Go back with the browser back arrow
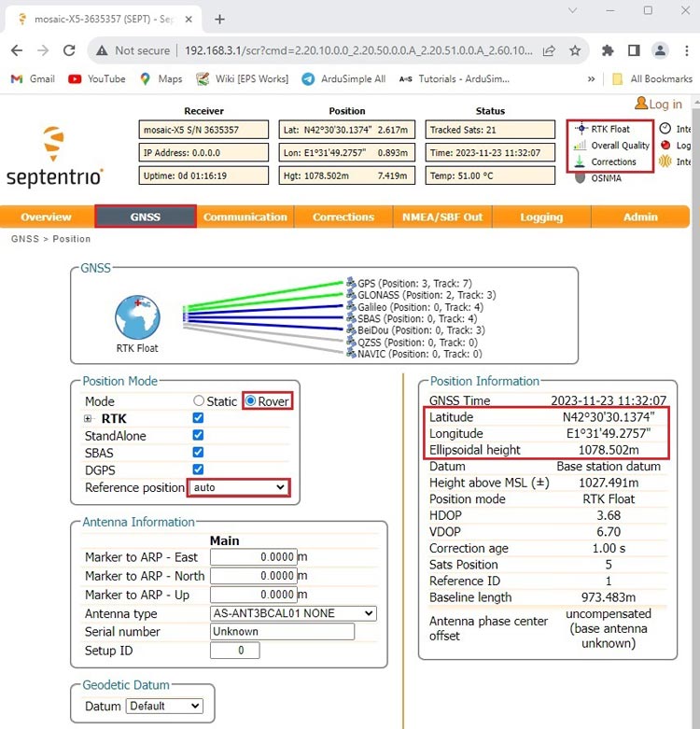The height and width of the screenshot is (729, 700). (x=17, y=50)
